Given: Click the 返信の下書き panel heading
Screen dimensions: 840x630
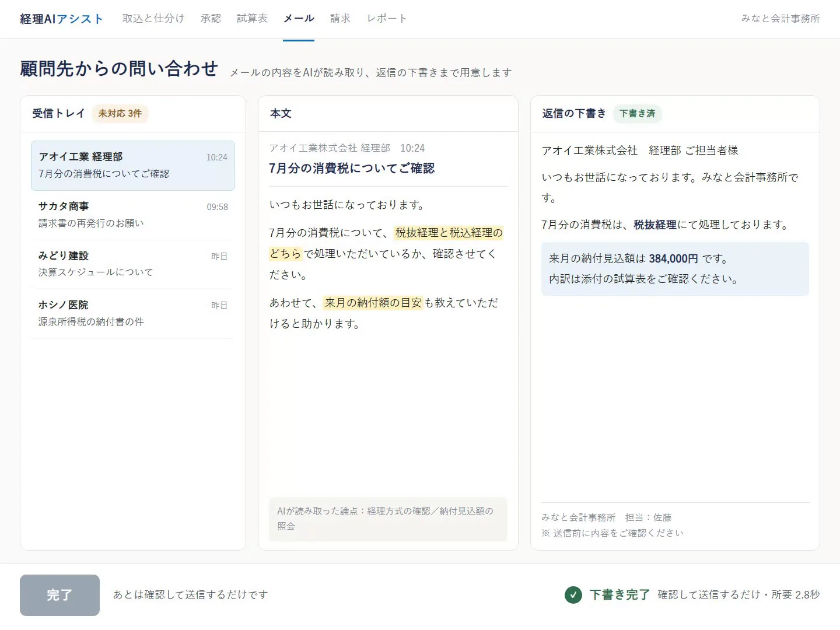Looking at the screenshot, I should point(574,114).
